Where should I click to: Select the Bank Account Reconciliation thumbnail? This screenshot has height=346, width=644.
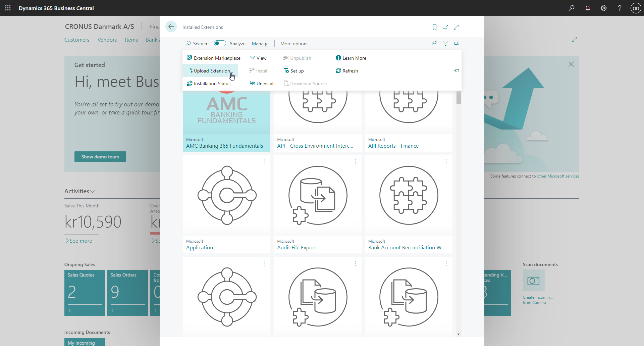click(x=409, y=195)
